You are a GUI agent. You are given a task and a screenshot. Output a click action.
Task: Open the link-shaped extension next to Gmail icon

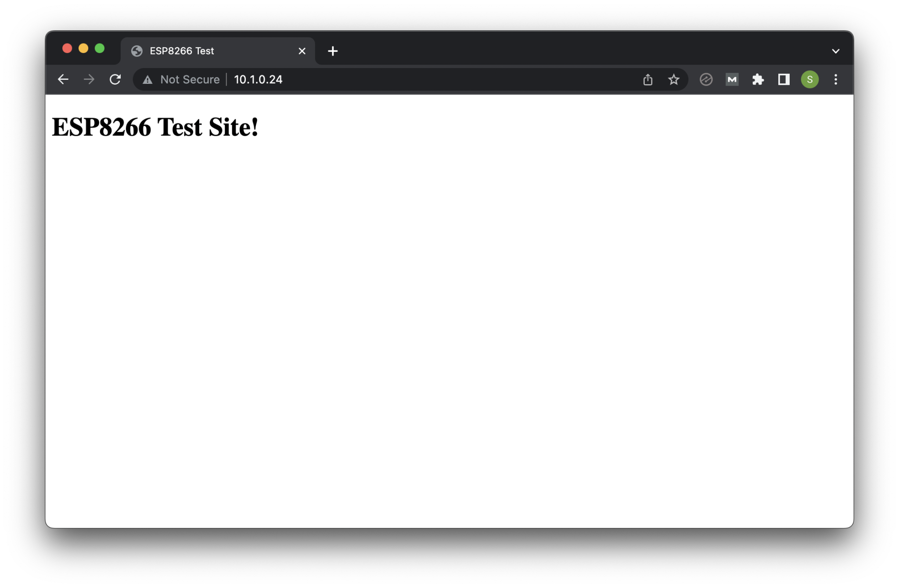click(x=706, y=79)
